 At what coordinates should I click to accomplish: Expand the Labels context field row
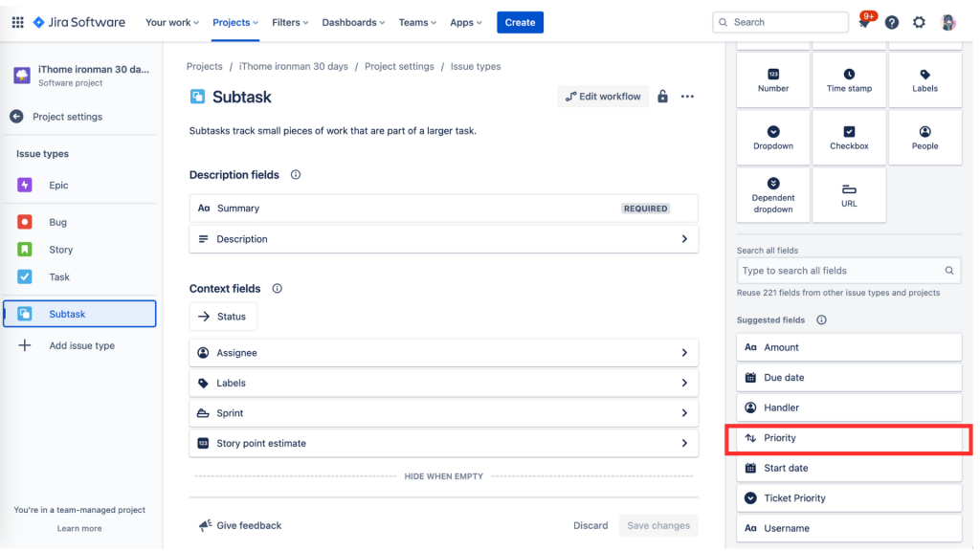444,383
